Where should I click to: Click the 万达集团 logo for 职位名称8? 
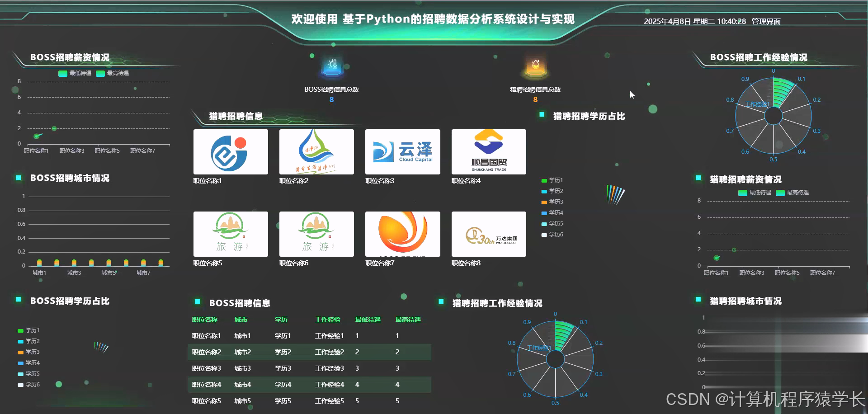click(488, 234)
